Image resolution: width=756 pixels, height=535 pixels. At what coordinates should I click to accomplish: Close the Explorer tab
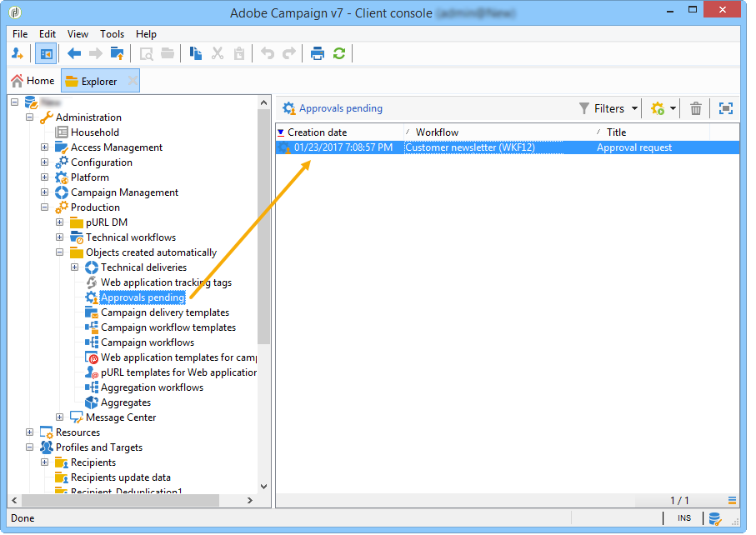click(132, 81)
